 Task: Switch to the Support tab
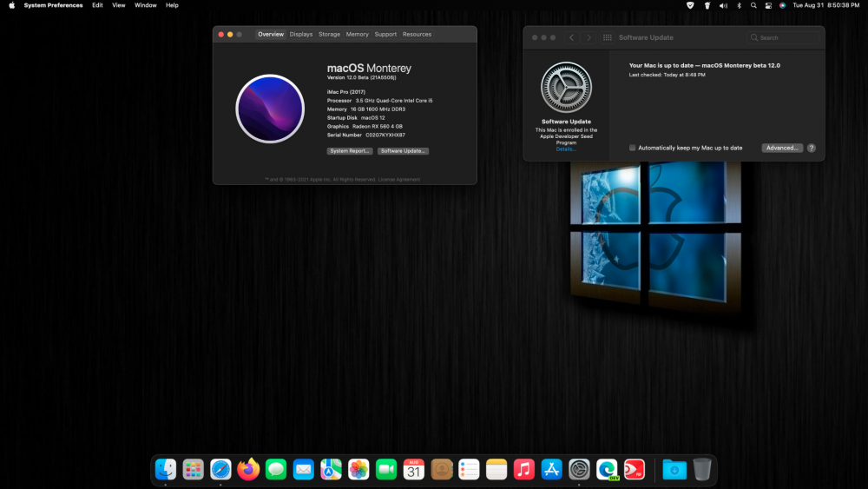385,35
